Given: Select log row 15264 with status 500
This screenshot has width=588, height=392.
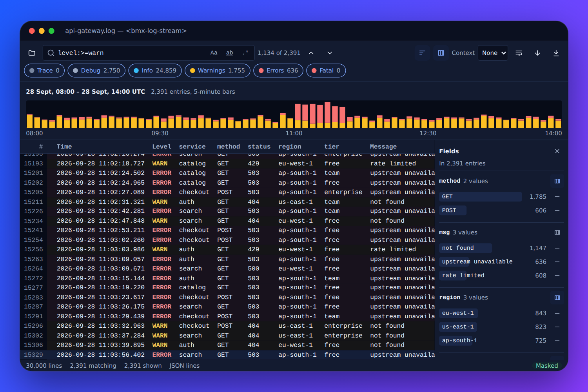Looking at the screenshot, I should coord(227,269).
